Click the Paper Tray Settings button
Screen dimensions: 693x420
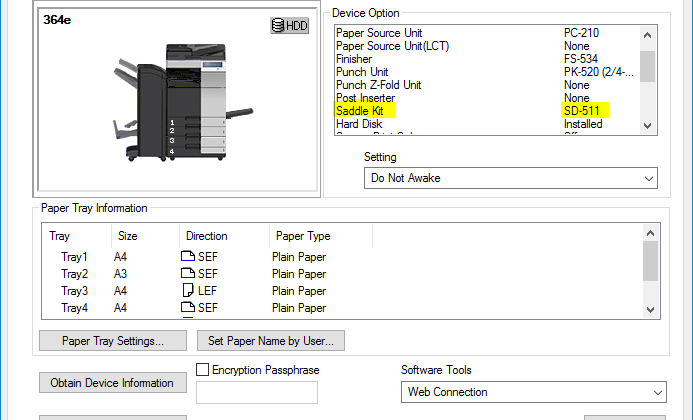coord(113,340)
